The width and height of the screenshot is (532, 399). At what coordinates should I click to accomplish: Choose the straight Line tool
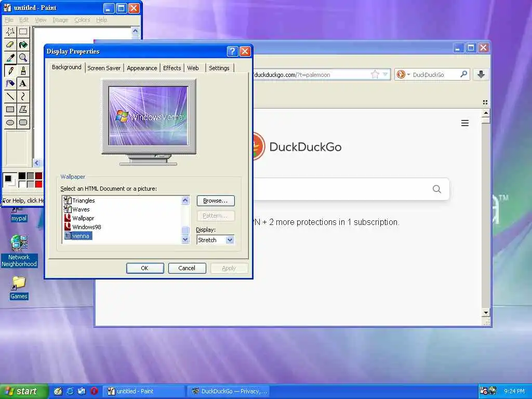tap(10, 96)
